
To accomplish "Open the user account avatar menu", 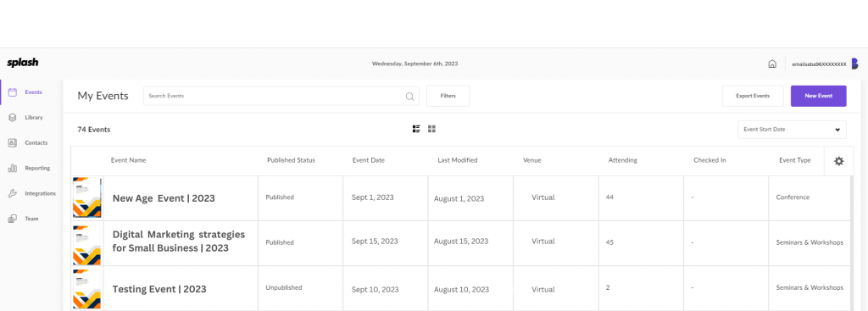I will coord(854,64).
